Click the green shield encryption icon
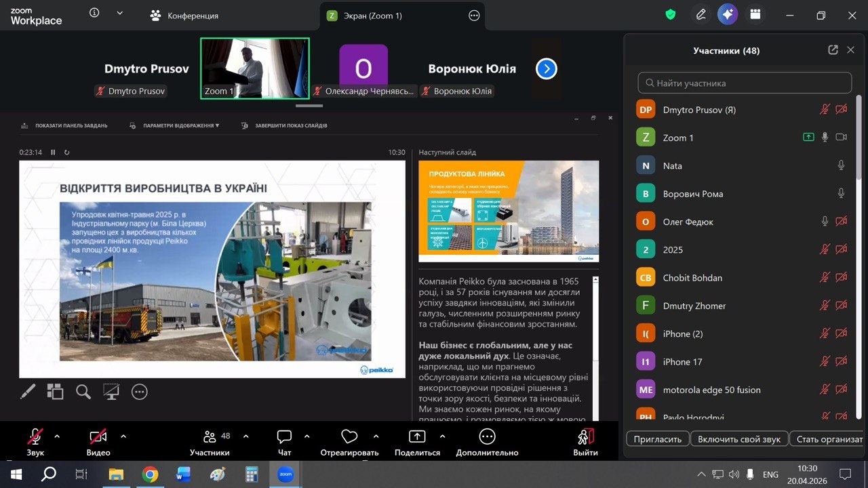 pyautogui.click(x=671, y=15)
